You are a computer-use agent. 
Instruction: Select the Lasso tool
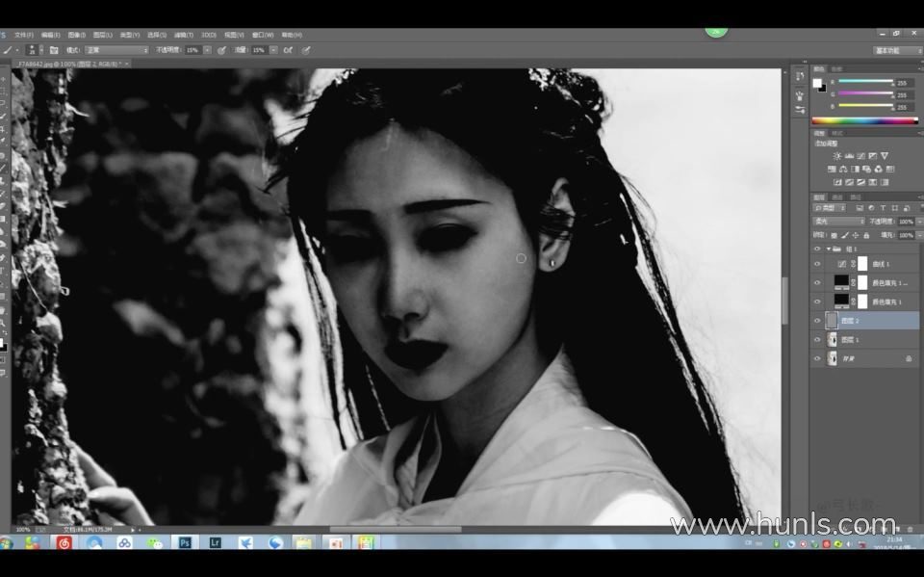click(x=4, y=104)
